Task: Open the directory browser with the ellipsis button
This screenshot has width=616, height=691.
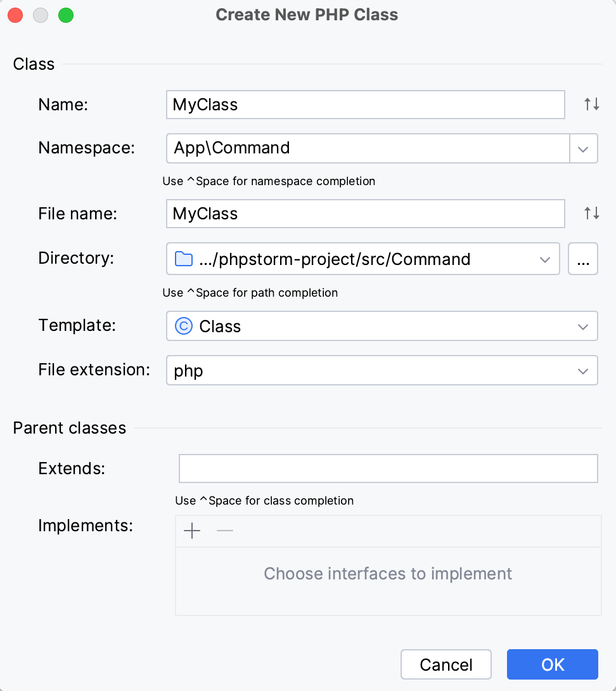Action: coord(582,259)
